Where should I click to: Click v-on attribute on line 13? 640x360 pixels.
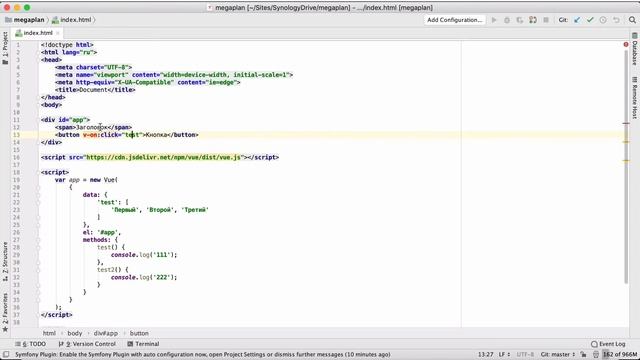pos(90,135)
